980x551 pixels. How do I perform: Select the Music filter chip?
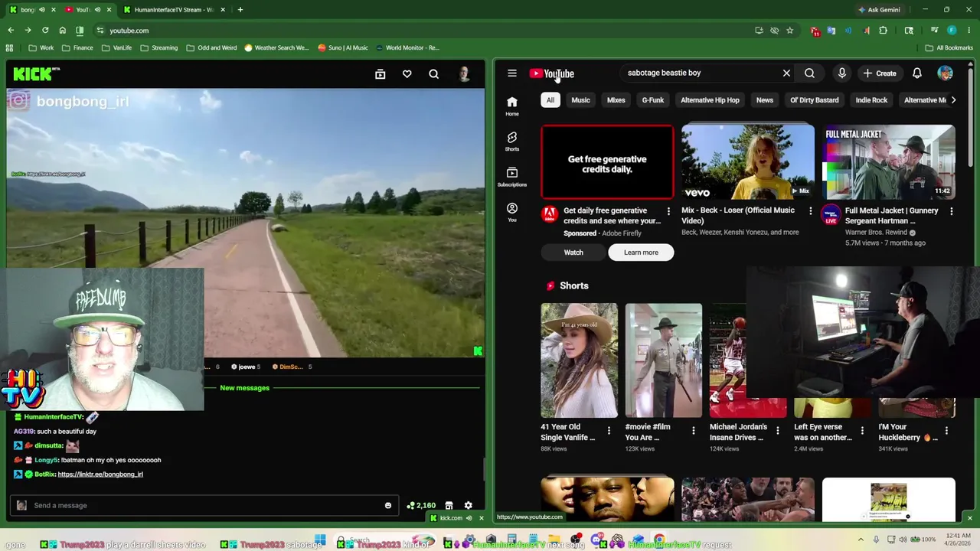[x=580, y=100]
